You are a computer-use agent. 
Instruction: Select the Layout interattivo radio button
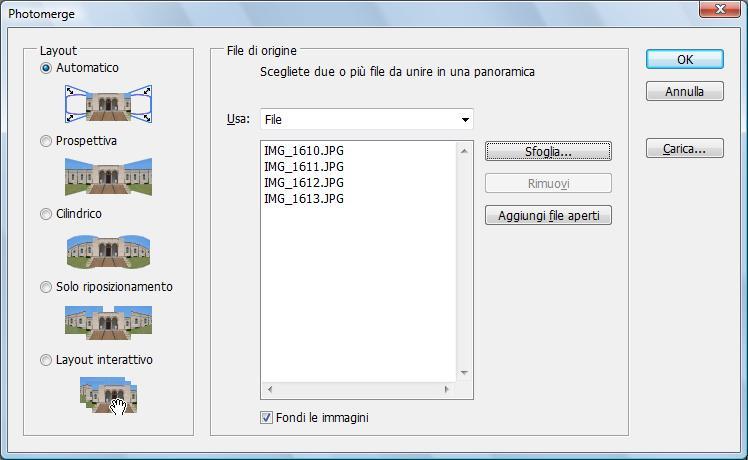(x=46, y=360)
